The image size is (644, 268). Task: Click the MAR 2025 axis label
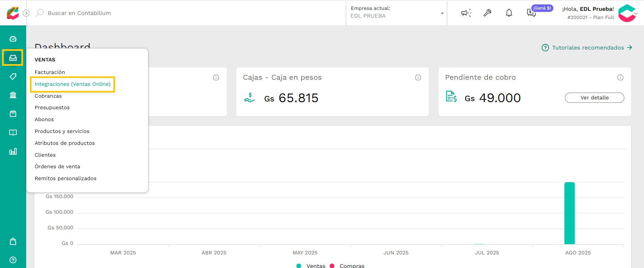pyautogui.click(x=123, y=253)
